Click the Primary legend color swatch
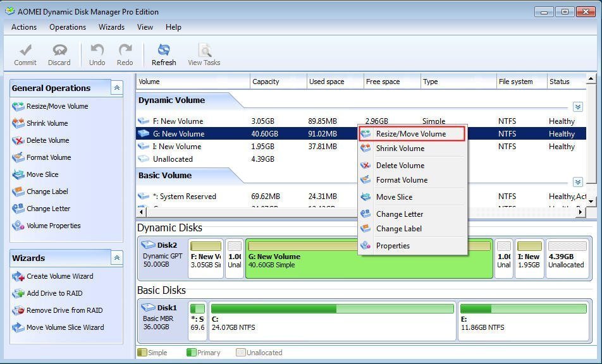 point(191,352)
